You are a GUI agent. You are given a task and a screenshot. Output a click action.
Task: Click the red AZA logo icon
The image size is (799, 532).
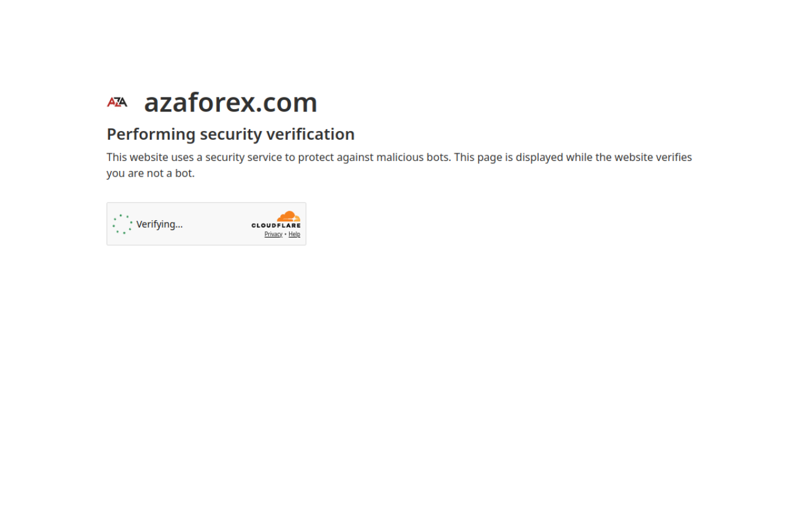[x=117, y=102]
